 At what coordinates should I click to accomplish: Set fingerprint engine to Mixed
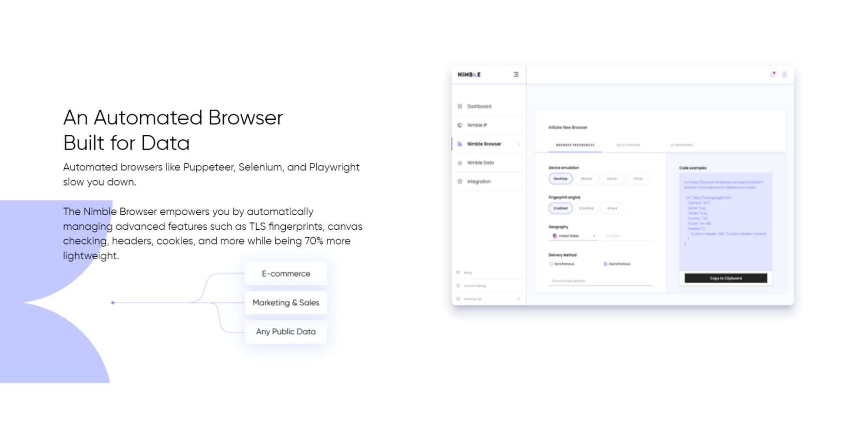point(612,208)
